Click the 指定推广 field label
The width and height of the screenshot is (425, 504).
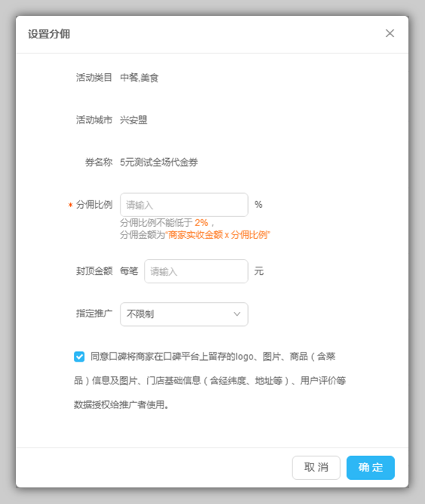click(x=94, y=313)
